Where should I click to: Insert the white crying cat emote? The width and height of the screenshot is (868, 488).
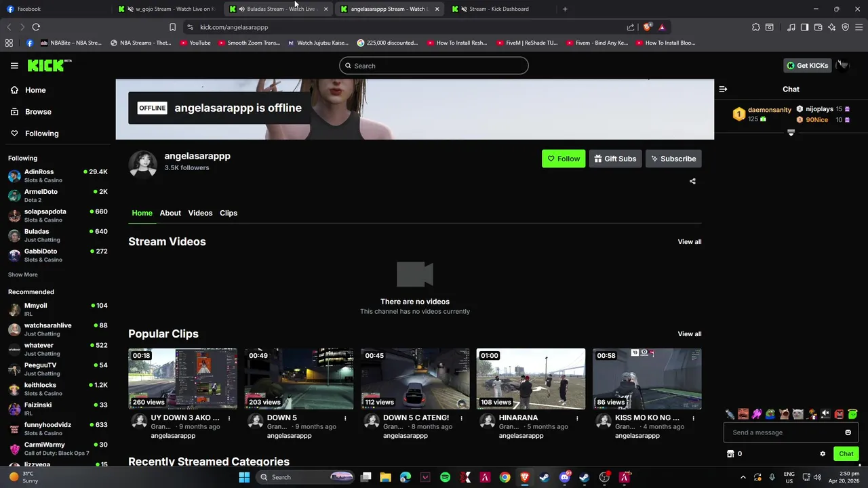(x=797, y=413)
